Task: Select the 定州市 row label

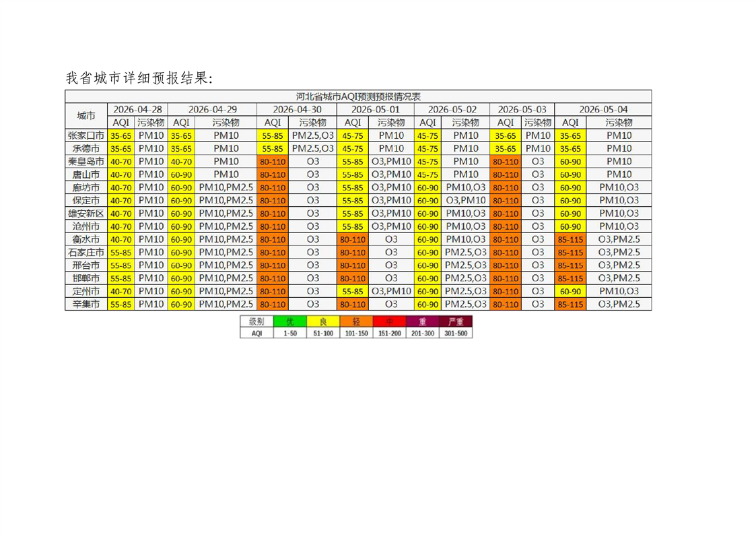Action: [86, 291]
